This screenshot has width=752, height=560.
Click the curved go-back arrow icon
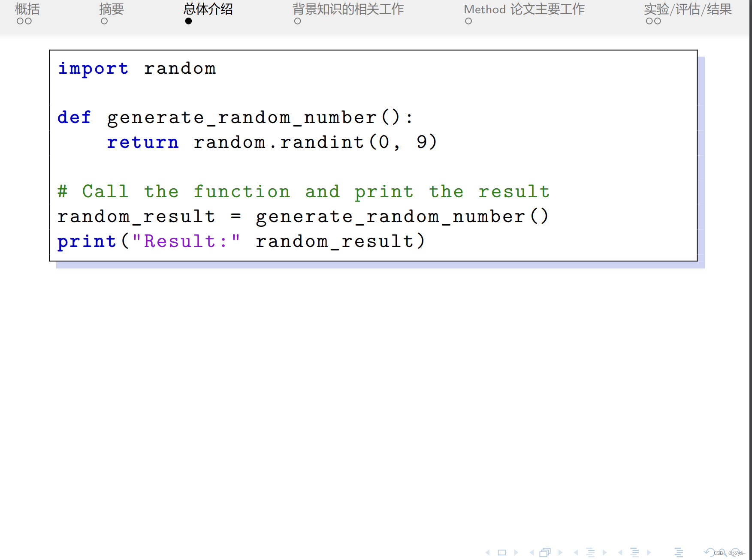[710, 552]
